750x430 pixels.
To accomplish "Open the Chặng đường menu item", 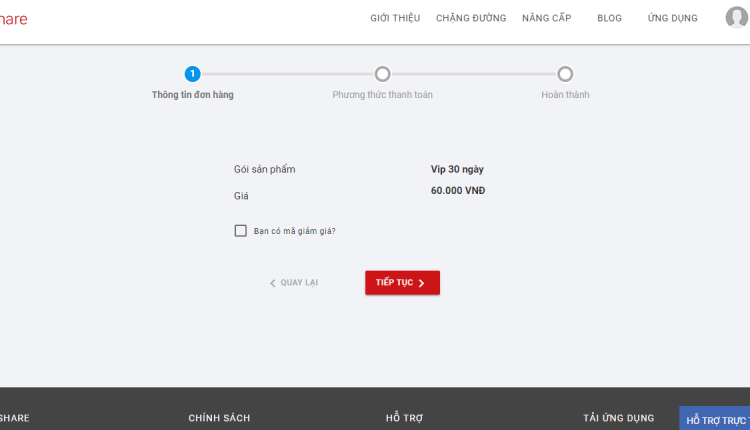I will tap(471, 18).
